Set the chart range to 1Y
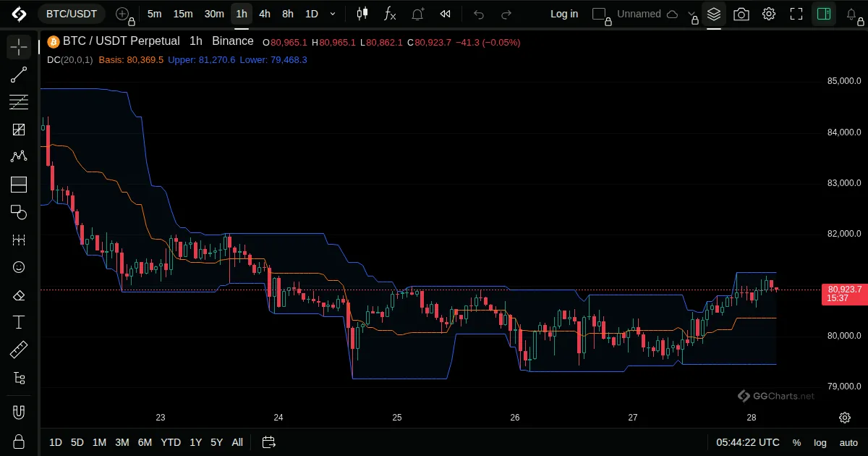Viewport: 868px width, 456px height. pyautogui.click(x=195, y=442)
